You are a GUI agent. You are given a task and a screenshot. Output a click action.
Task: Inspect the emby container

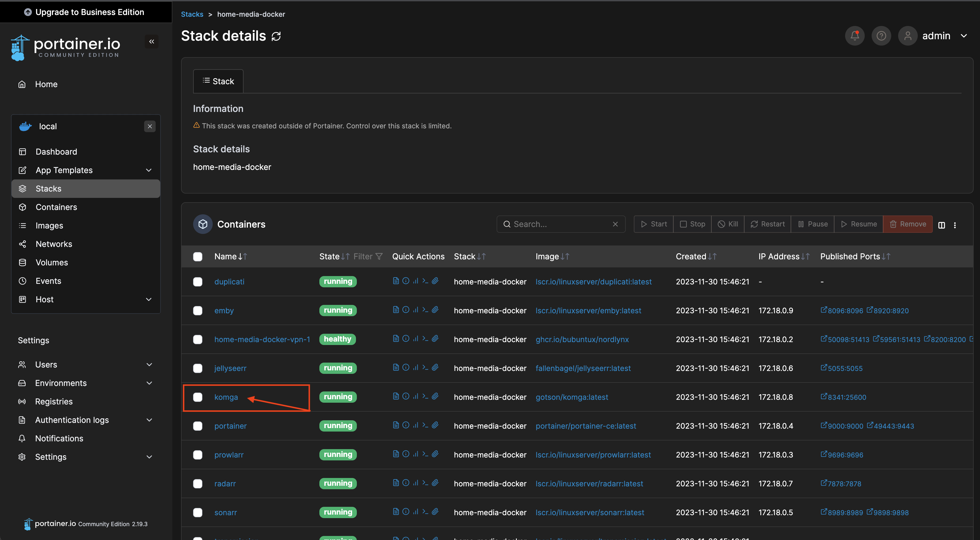click(x=406, y=310)
